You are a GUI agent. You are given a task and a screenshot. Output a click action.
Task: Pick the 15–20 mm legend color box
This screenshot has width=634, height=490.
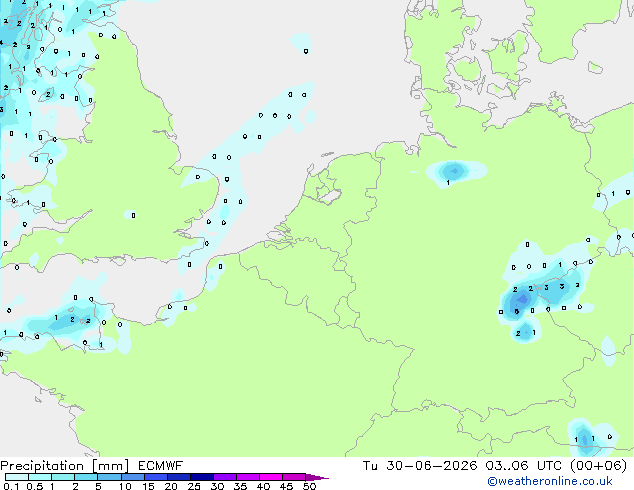coord(155,477)
